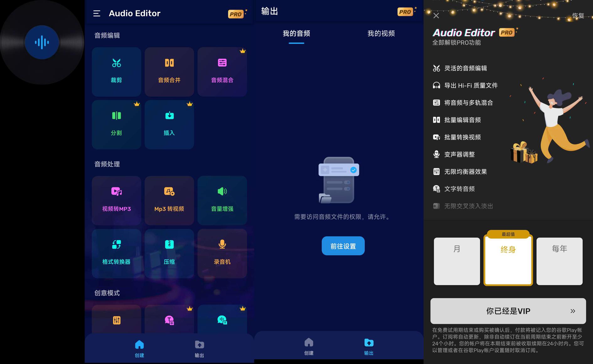Open the 压缩 compress audio tool
The image size is (593, 364).
point(169,253)
